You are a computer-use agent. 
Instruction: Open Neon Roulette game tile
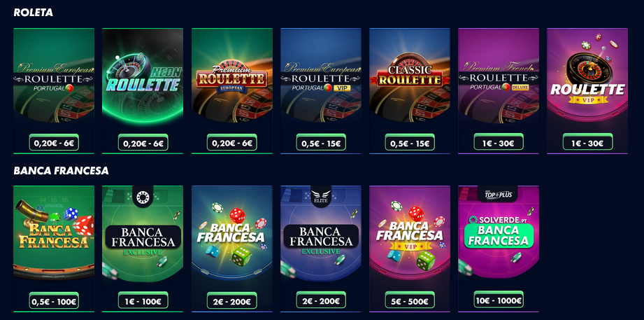[x=143, y=91]
